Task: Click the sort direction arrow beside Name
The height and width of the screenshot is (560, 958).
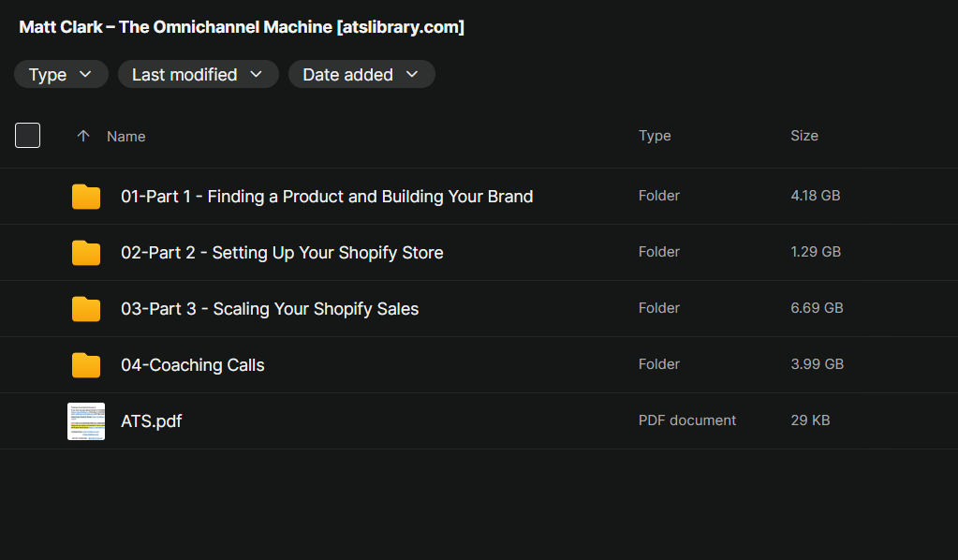Action: click(83, 136)
